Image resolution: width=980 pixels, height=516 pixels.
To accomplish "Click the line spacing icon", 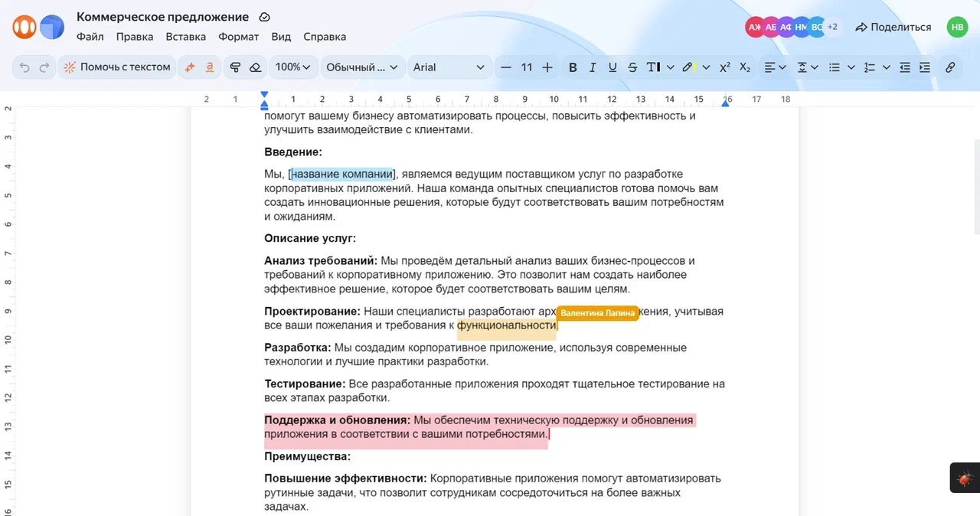I will point(802,67).
